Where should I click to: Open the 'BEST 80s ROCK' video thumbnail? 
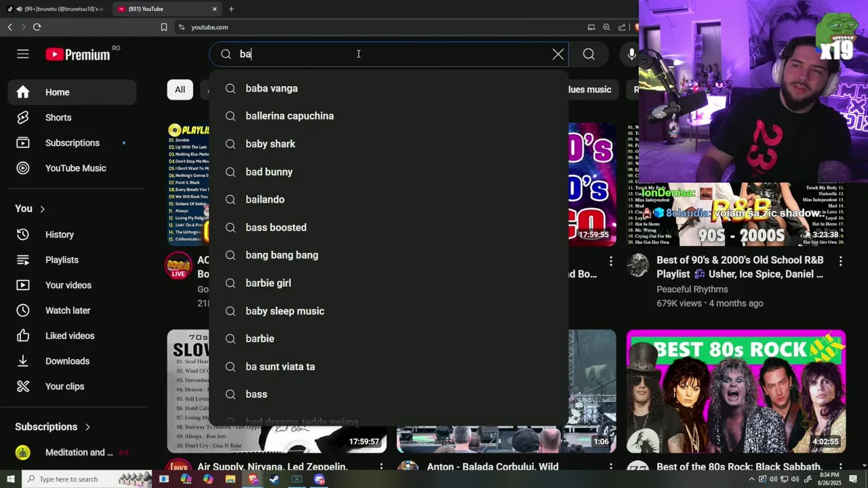(736, 391)
